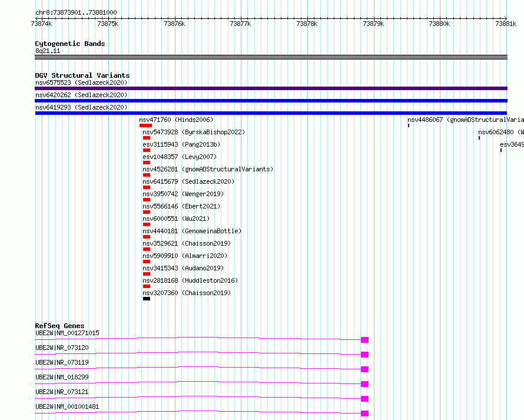The height and width of the screenshot is (420, 524).
Task: Open variant nsv4486067 gnomAD label
Action: coord(466,120)
